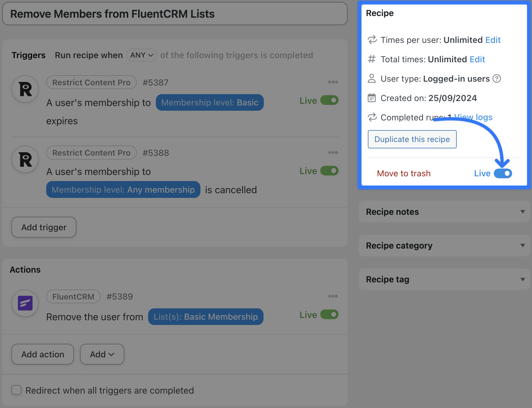Disable the Live toggle for membership expires trigger
The height and width of the screenshot is (408, 532).
coord(329,100)
